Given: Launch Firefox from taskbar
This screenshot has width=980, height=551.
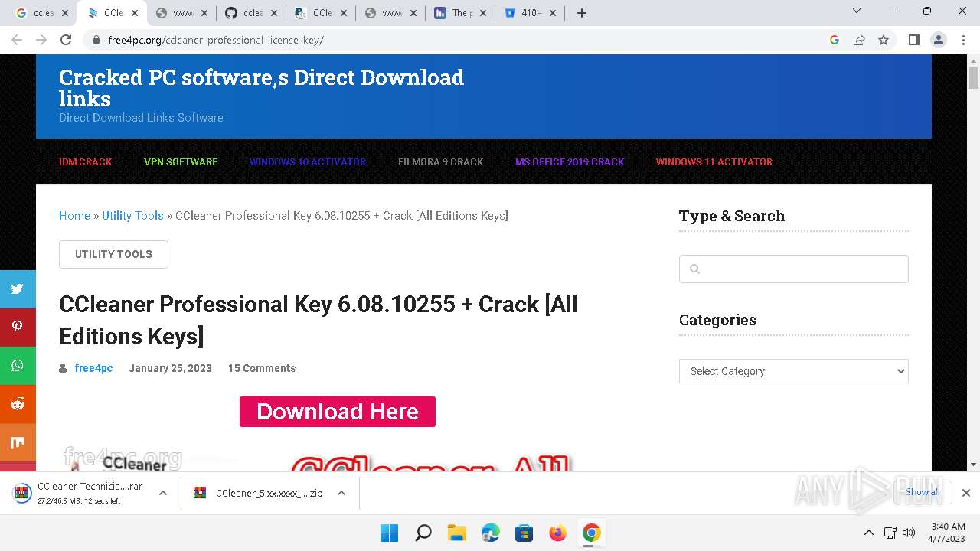Looking at the screenshot, I should click(558, 533).
